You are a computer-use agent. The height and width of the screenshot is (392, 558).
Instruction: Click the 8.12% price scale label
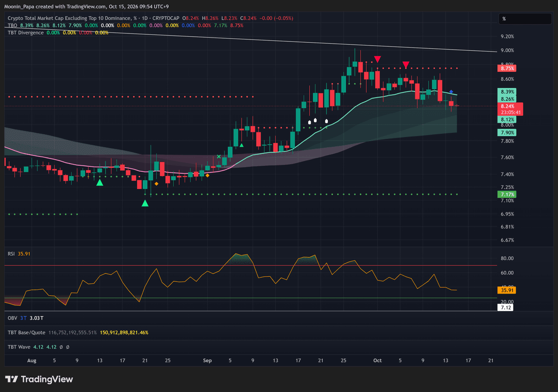pyautogui.click(x=506, y=119)
